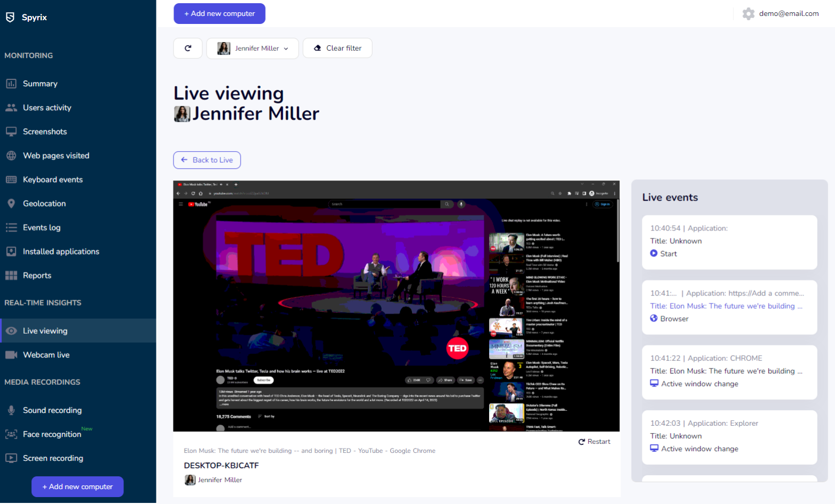Click the Webcam live camera icon
This screenshot has height=504, width=835.
pyautogui.click(x=11, y=354)
